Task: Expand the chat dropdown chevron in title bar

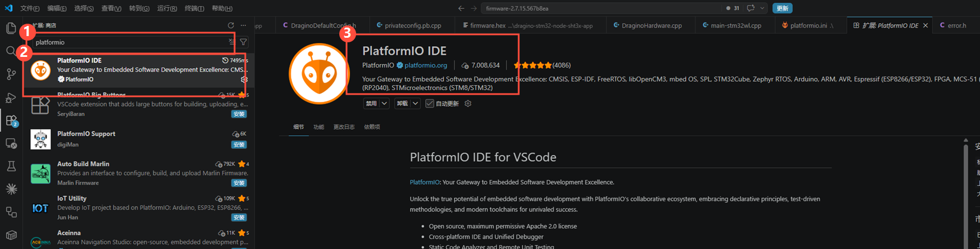Action: tap(762, 8)
